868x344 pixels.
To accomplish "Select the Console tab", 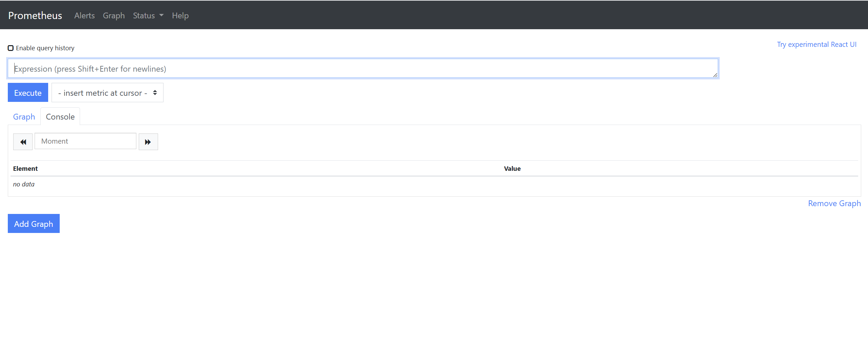I will click(x=60, y=116).
